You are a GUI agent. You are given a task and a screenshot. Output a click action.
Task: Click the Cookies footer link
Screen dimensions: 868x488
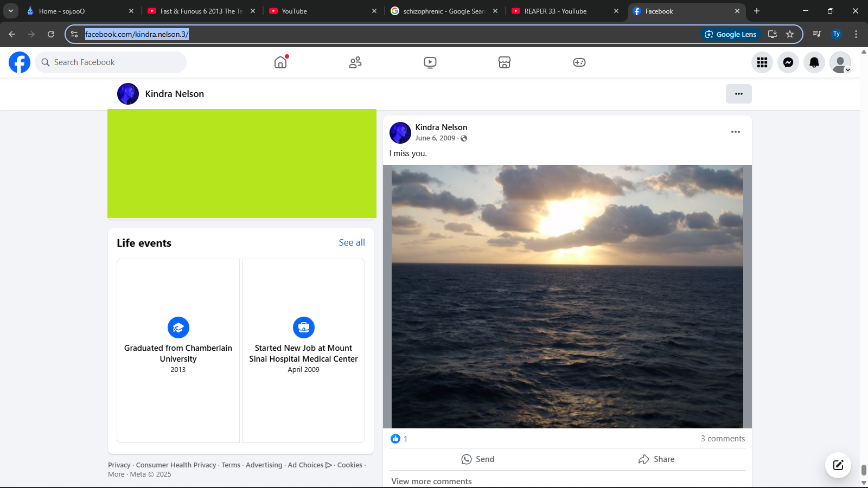pos(350,465)
